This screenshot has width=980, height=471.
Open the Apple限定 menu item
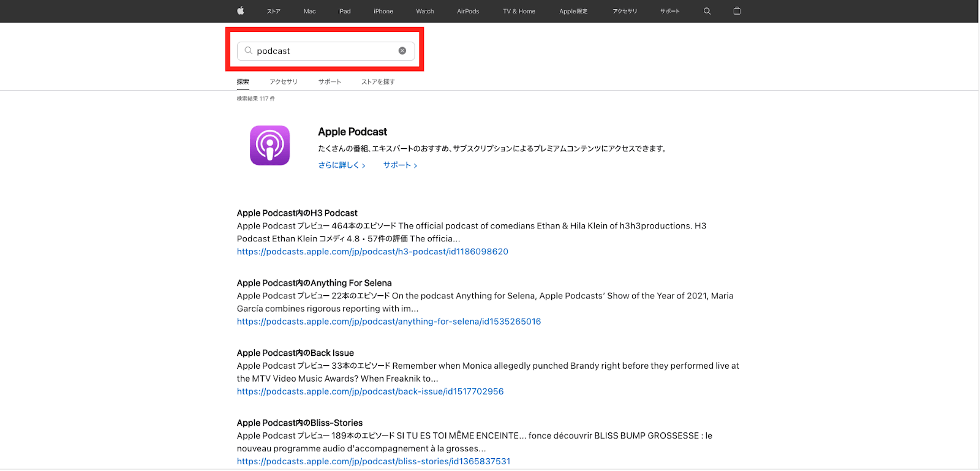(573, 11)
